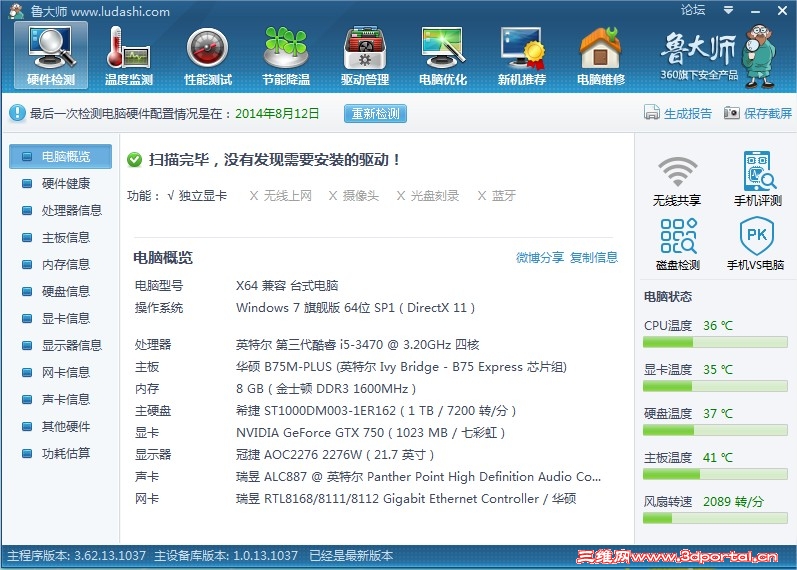Click 微博分享 share link
The image size is (797, 570).
click(539, 257)
